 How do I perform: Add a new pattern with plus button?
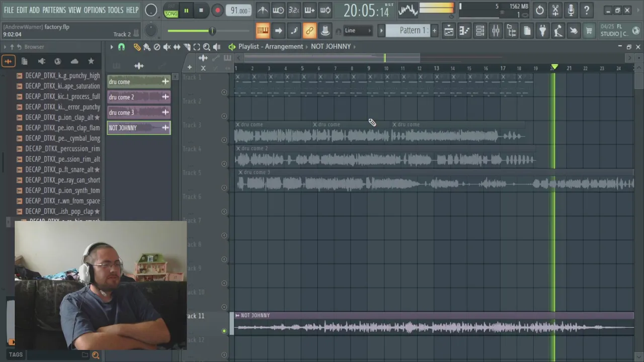click(434, 31)
